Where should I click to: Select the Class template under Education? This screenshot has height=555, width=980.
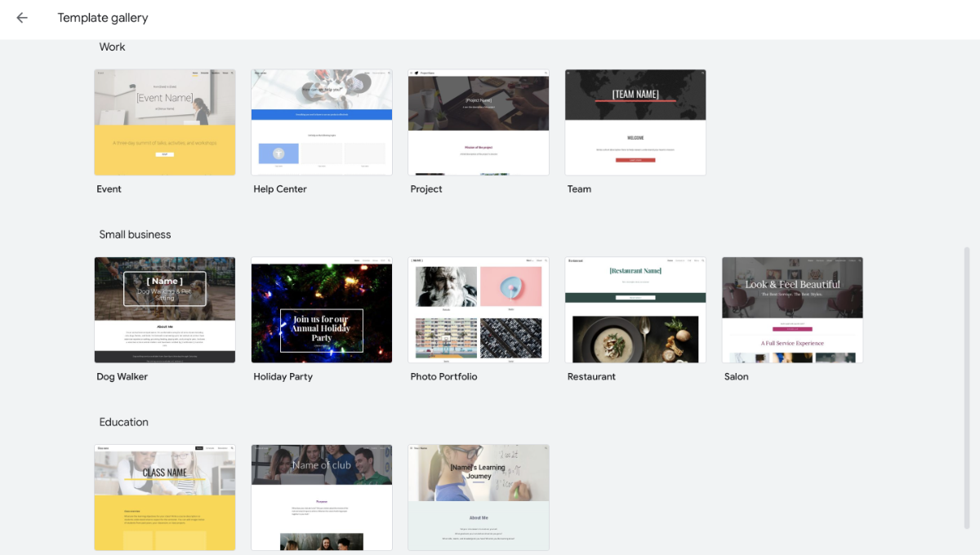(x=164, y=498)
